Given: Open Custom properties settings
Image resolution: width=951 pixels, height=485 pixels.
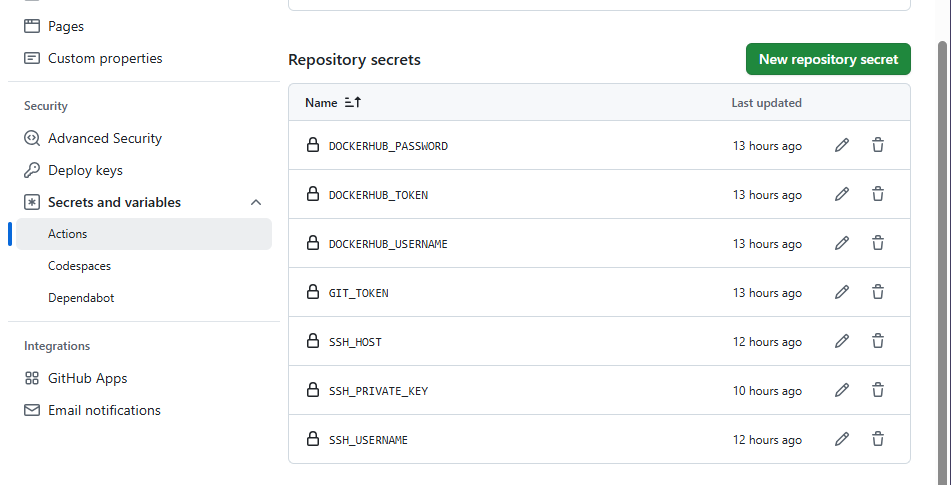Looking at the screenshot, I should [x=105, y=58].
